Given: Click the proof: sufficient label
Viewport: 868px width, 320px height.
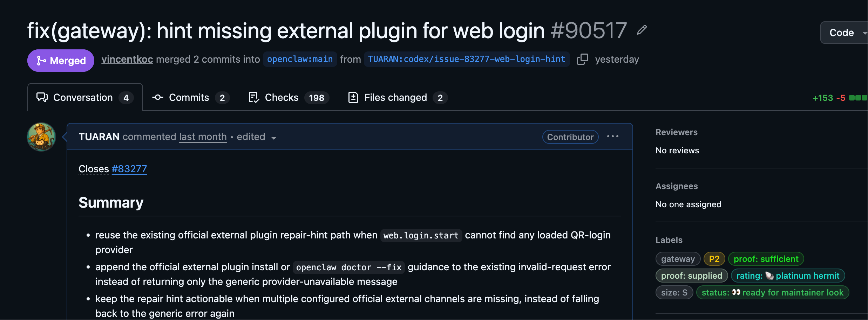Looking at the screenshot, I should (766, 259).
